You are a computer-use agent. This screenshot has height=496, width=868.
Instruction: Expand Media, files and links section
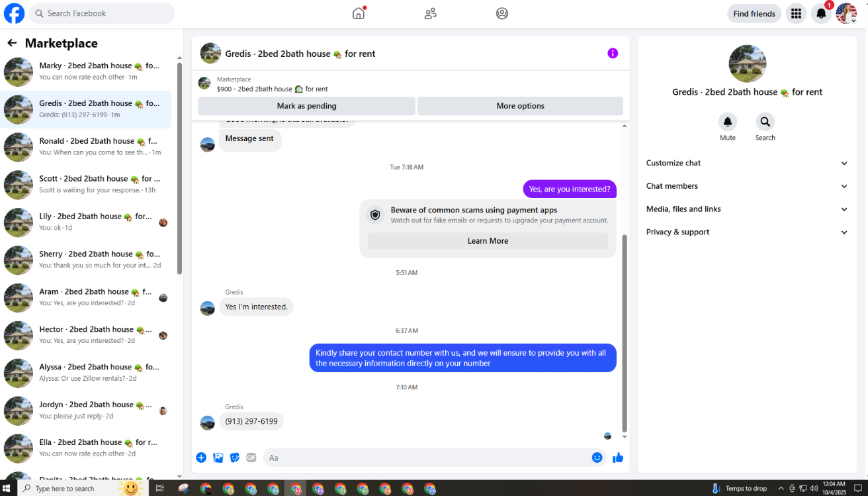[x=747, y=209]
